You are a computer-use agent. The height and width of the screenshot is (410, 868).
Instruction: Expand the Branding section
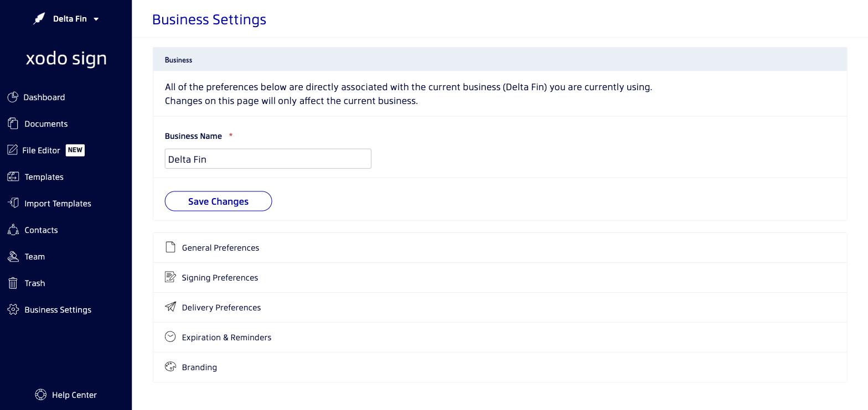500,367
